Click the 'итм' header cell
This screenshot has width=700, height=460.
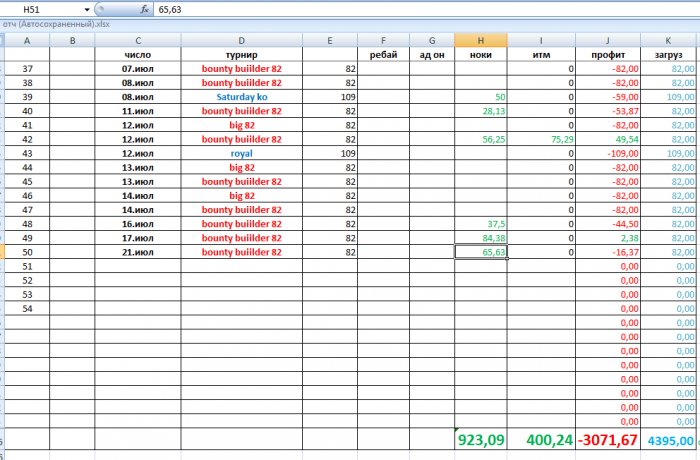[x=542, y=55]
